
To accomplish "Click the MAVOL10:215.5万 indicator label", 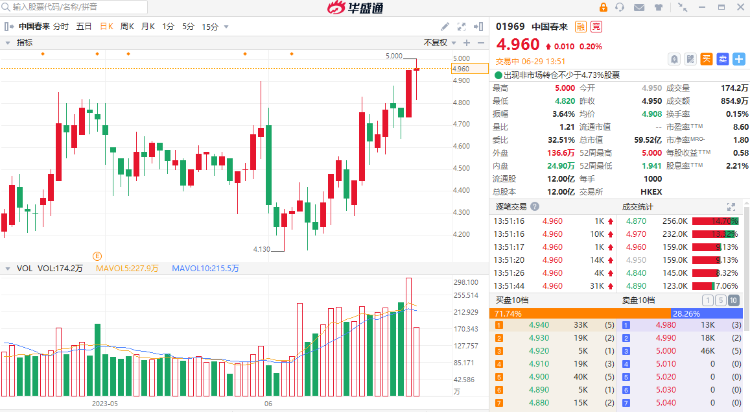I will (x=205, y=268).
